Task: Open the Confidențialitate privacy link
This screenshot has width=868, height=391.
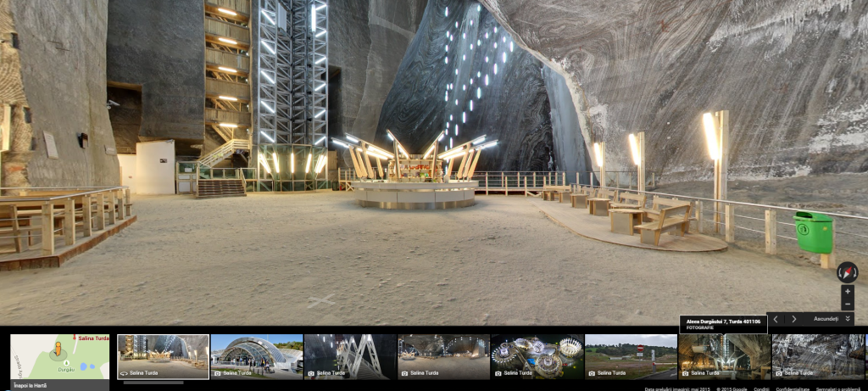Action: click(793, 388)
